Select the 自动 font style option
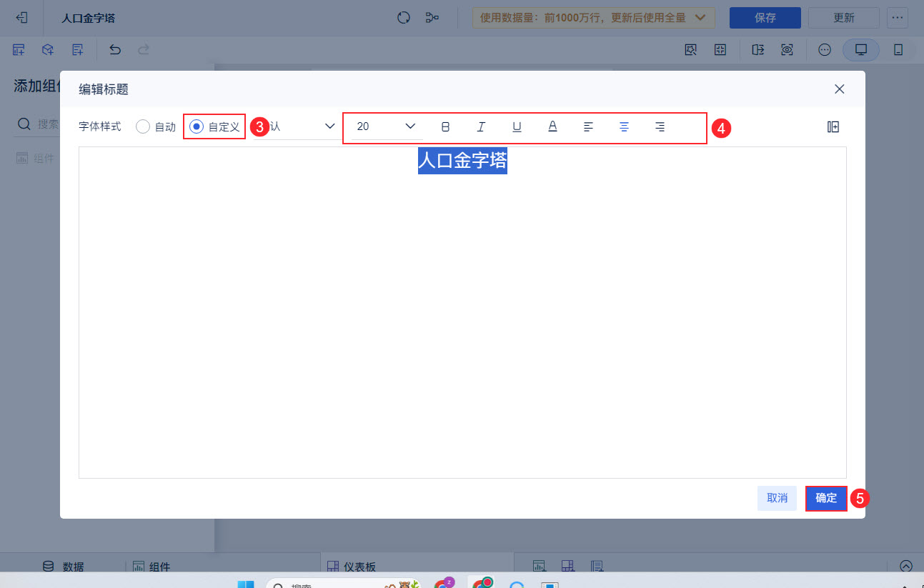Screen dimensions: 924x588 (x=156, y=126)
